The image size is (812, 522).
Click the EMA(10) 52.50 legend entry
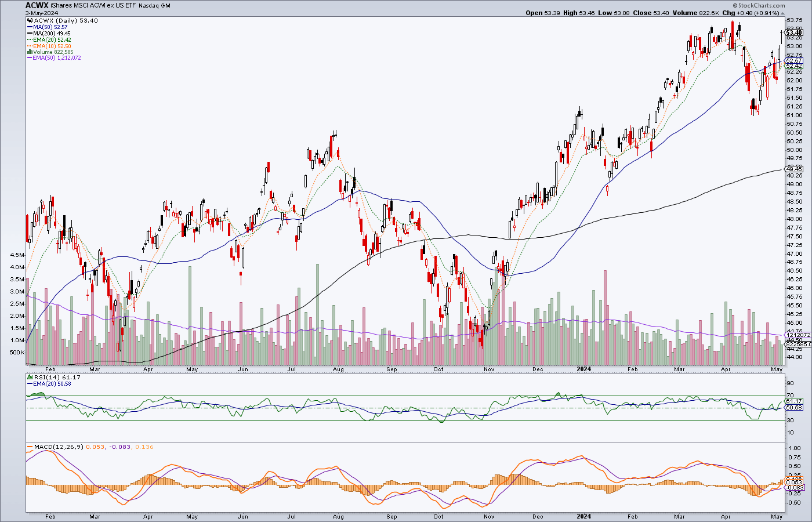(52, 46)
